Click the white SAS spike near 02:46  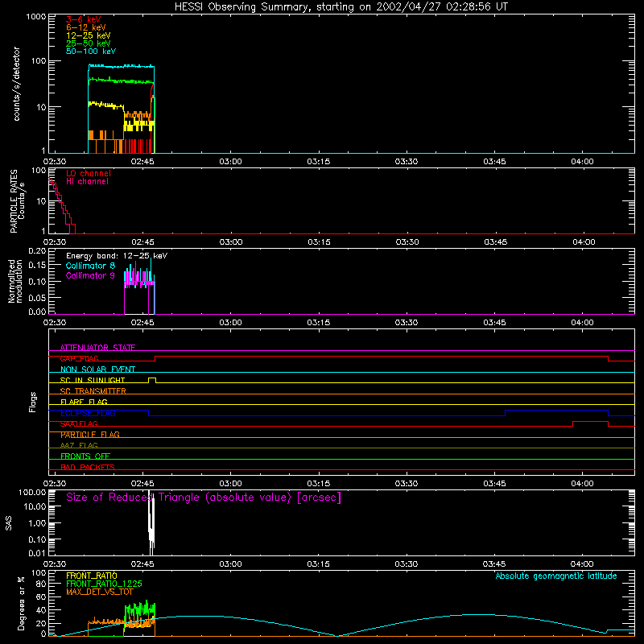pyautogui.click(x=151, y=522)
